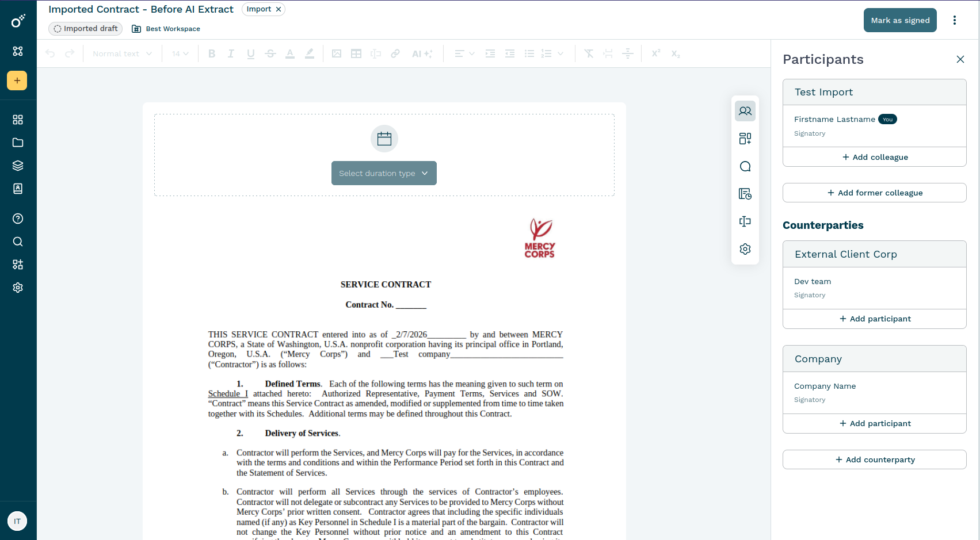Toggle bold formatting
Image resolution: width=980 pixels, height=540 pixels.
coord(212,53)
